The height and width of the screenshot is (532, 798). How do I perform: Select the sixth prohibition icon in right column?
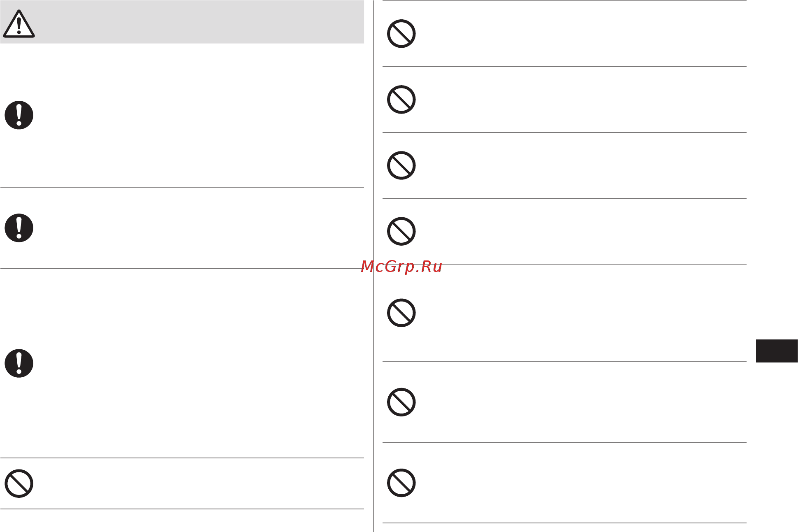click(401, 402)
